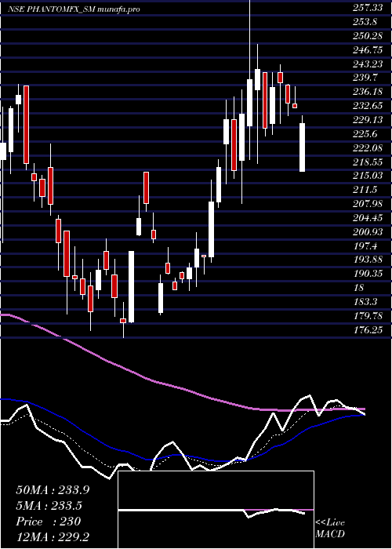This screenshot has height=549, width=392.
Task: Click the 236.18 price axis label
Action: (x=367, y=92)
